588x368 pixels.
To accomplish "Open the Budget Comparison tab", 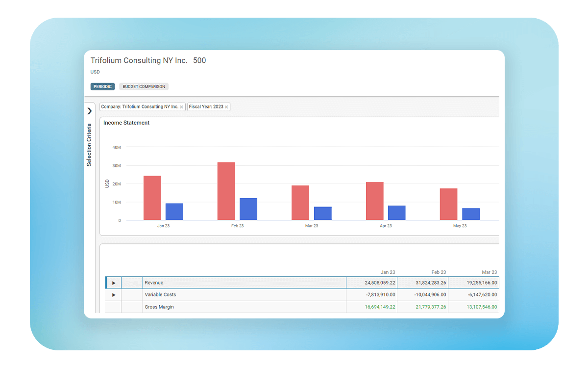I will 144,87.
